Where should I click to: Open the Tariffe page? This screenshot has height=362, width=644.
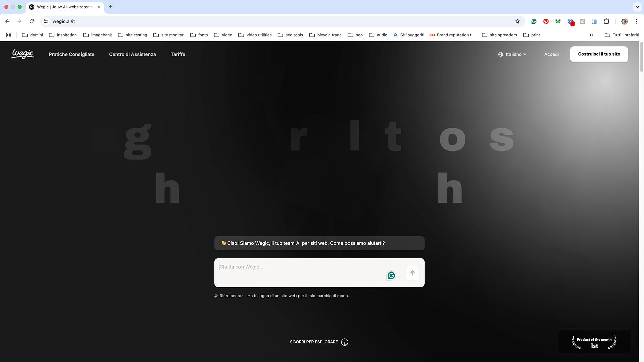178,54
